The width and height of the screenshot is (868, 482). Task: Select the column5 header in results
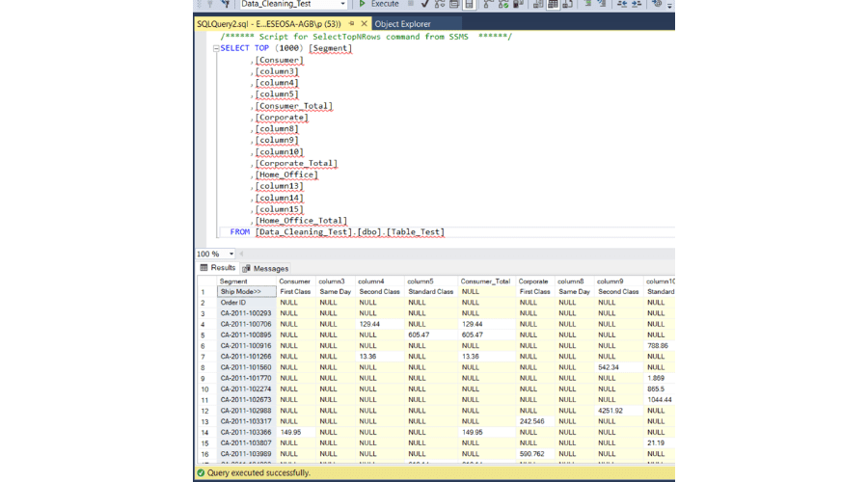tap(431, 281)
